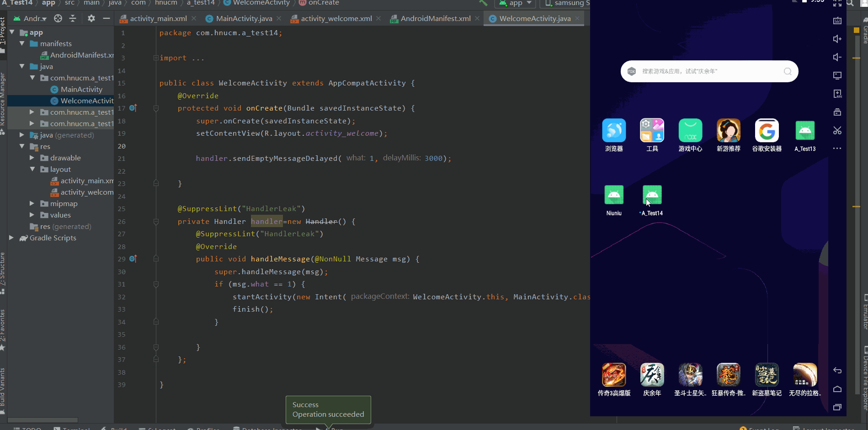Select res (generated) node in tree
The image size is (868, 430).
coord(60,226)
